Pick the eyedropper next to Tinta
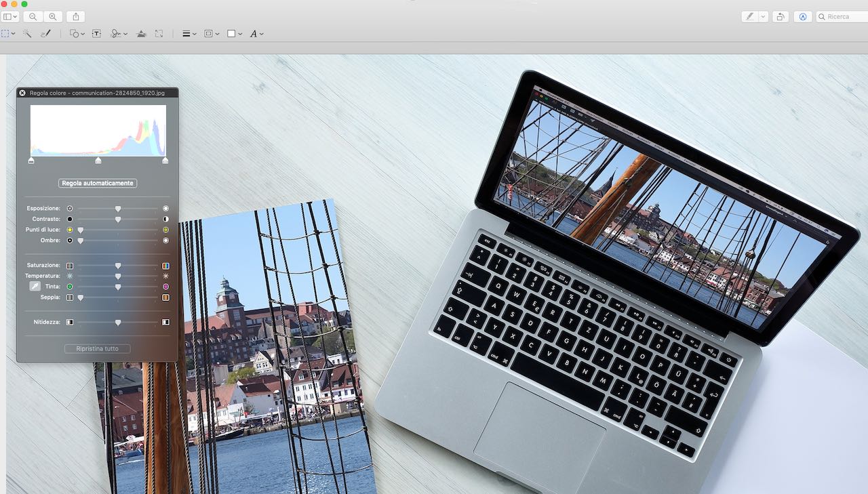 [35, 287]
